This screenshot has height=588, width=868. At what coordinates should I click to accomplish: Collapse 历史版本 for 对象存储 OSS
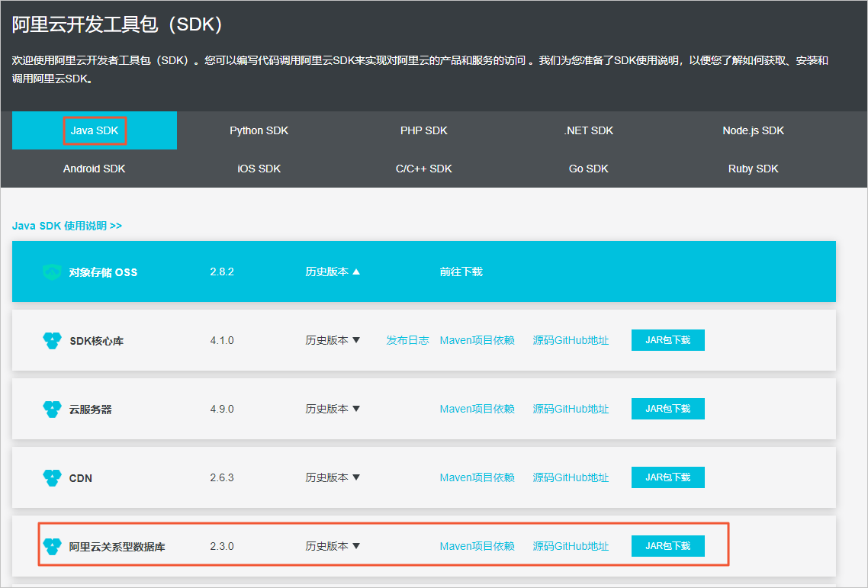pos(333,272)
